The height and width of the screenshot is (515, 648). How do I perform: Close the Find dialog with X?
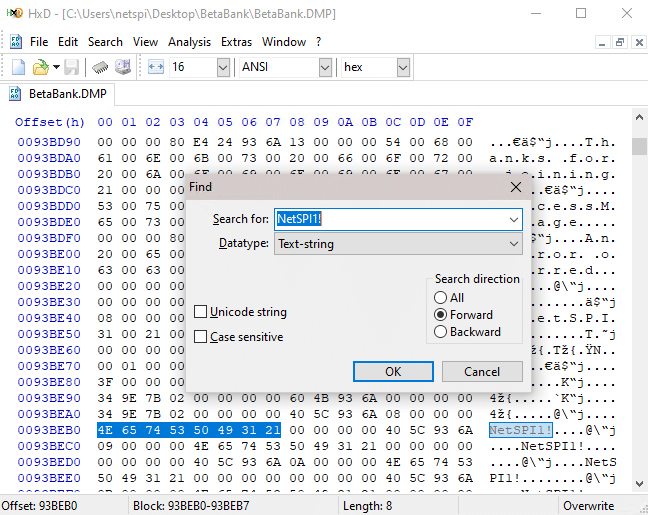click(x=515, y=186)
